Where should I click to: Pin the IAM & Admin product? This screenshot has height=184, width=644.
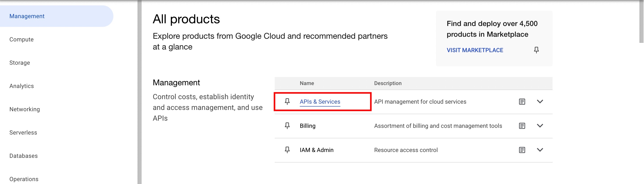click(287, 150)
